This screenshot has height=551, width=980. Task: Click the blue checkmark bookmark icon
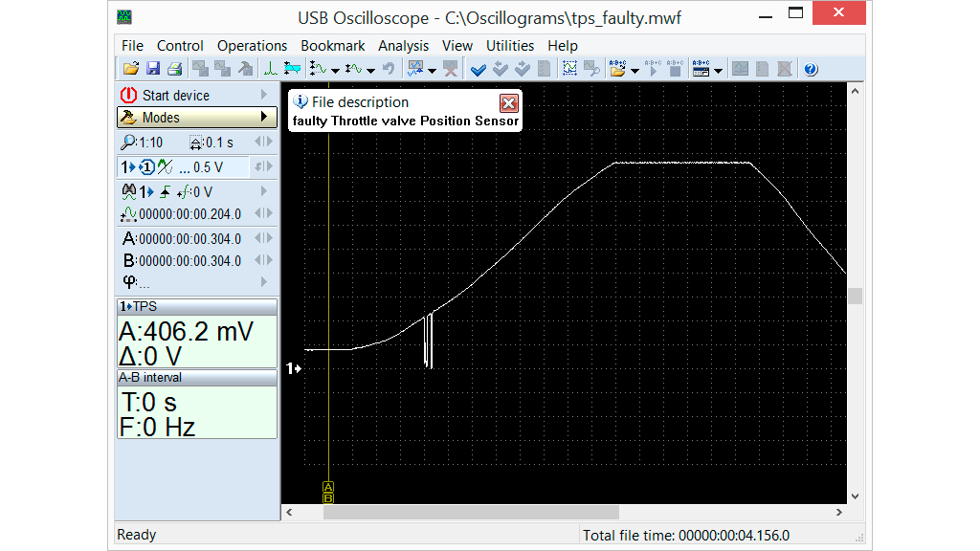click(479, 69)
